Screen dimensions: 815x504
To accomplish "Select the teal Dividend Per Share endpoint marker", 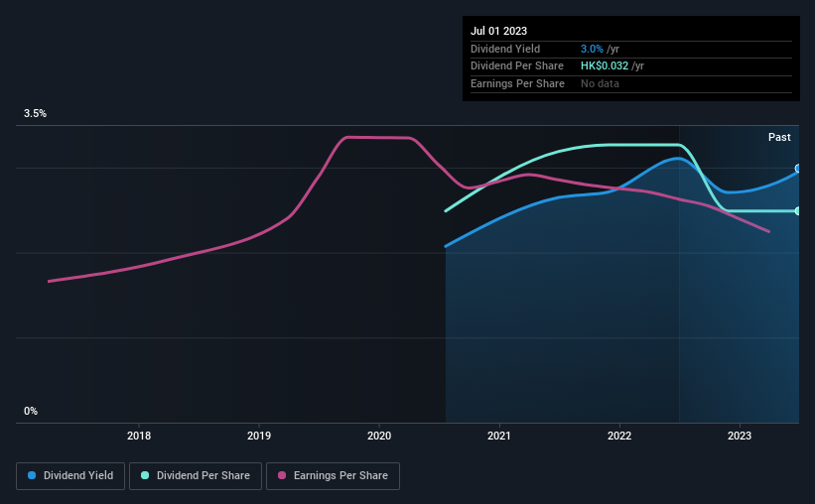I will (x=798, y=210).
